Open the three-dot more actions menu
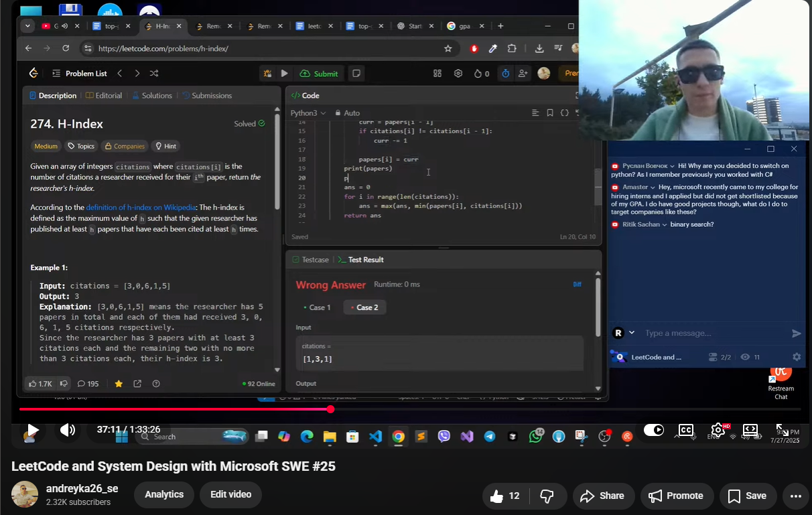 [x=796, y=496]
